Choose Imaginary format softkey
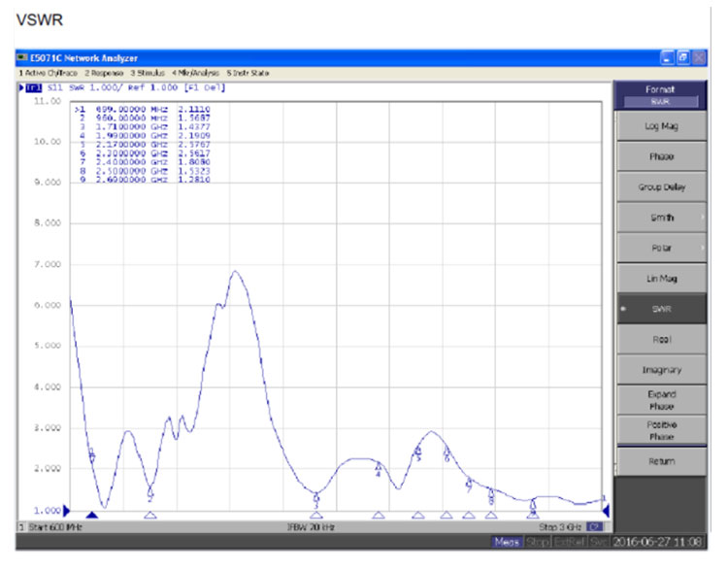This screenshot has width=728, height=570. point(661,370)
